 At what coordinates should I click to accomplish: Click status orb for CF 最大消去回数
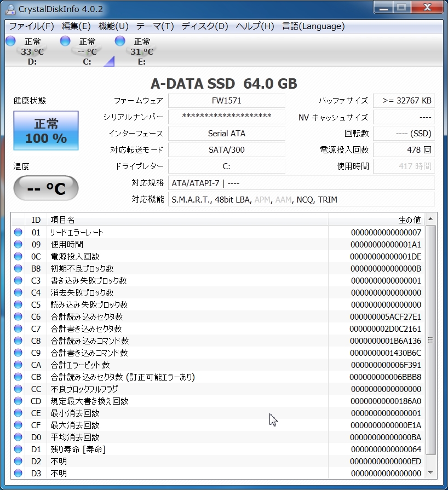coord(18,425)
